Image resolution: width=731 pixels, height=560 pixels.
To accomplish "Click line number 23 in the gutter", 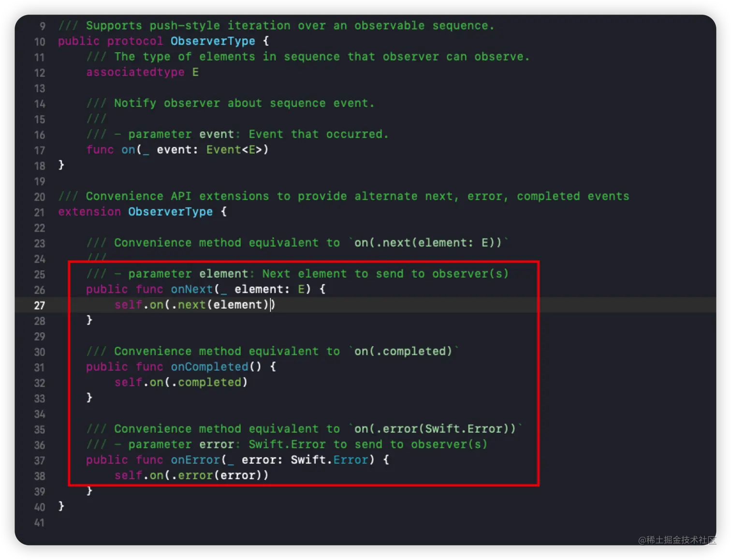I will [40, 243].
